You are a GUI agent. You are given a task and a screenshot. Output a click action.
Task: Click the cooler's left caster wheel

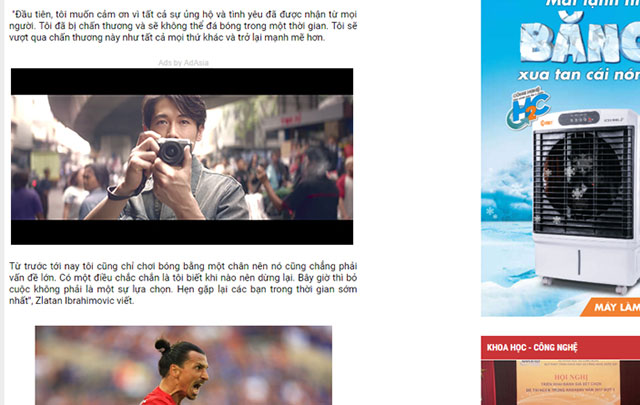pyautogui.click(x=547, y=281)
